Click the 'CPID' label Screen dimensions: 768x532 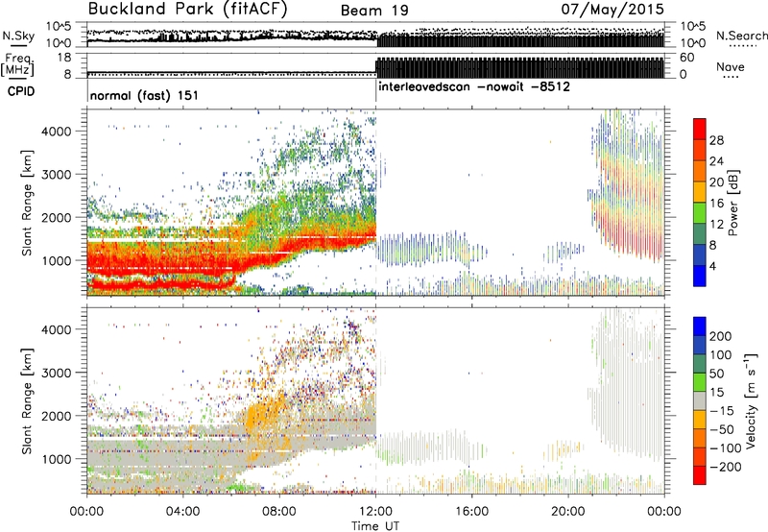21,91
